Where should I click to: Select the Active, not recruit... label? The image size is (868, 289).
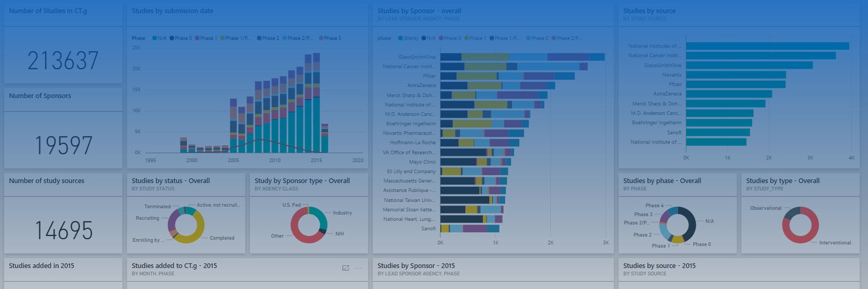tap(218, 205)
